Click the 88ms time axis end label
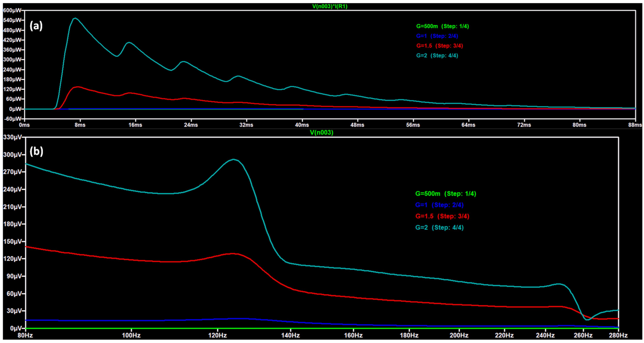Image resolution: width=644 pixels, height=343 pixels. click(635, 125)
